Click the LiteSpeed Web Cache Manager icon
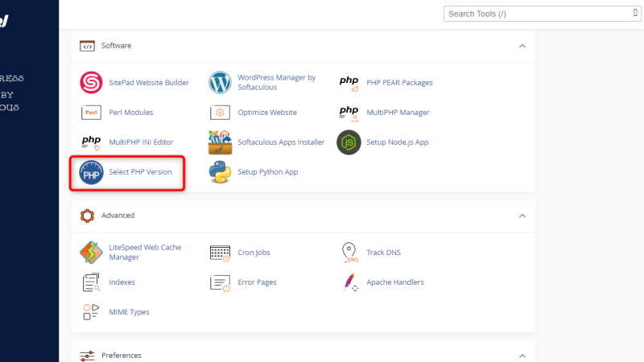The image size is (644, 362). pos(91,253)
